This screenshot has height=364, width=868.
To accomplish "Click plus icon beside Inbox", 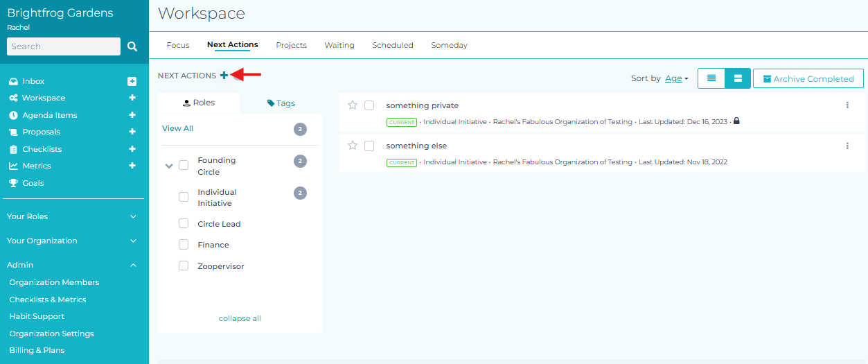I will tap(132, 81).
